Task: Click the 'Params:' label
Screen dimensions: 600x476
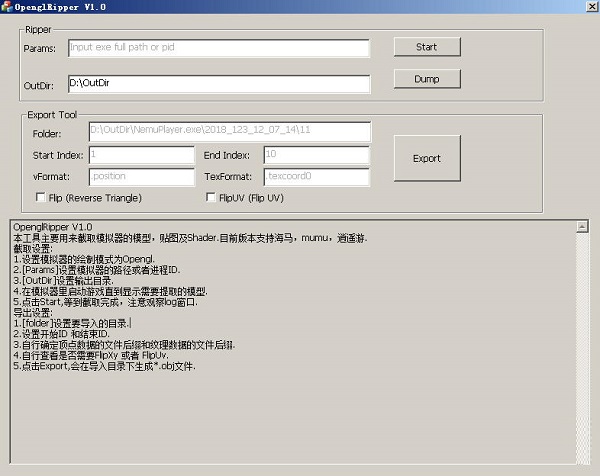Action: tap(39, 49)
